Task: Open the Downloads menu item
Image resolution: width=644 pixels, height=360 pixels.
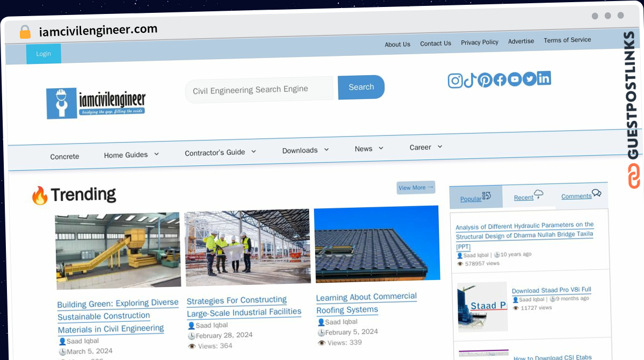Action: [x=300, y=150]
